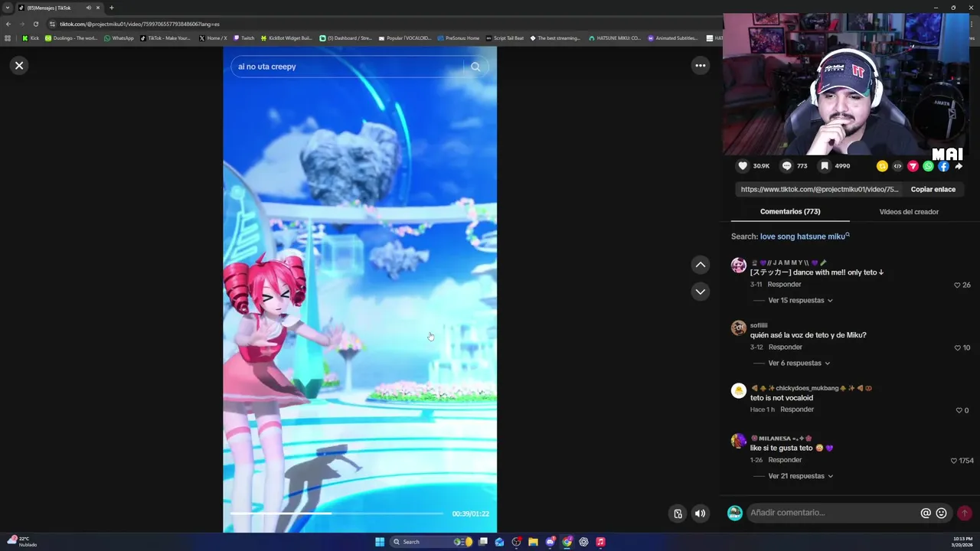980x551 pixels.
Task: Open sofiiiiii's profile avatar
Action: pyautogui.click(x=738, y=328)
